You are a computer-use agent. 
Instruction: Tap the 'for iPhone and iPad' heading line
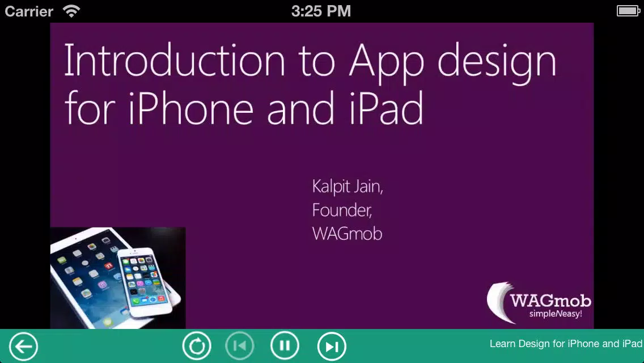(244, 108)
